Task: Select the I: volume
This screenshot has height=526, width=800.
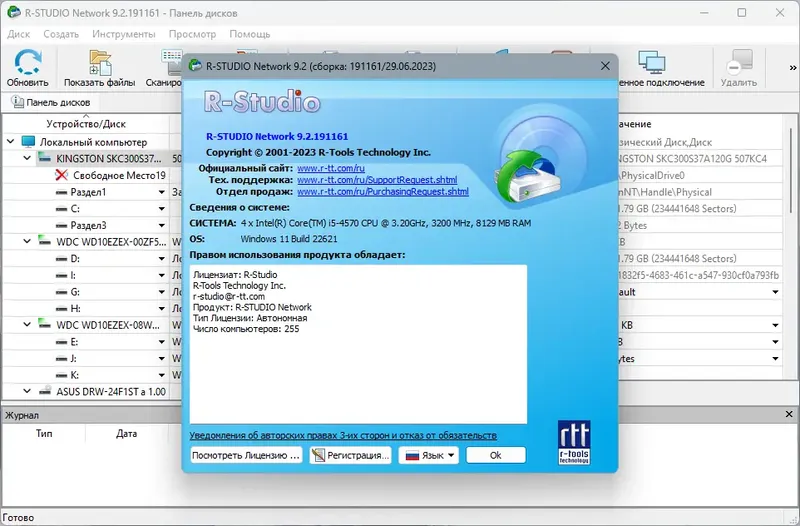Action: (x=73, y=275)
